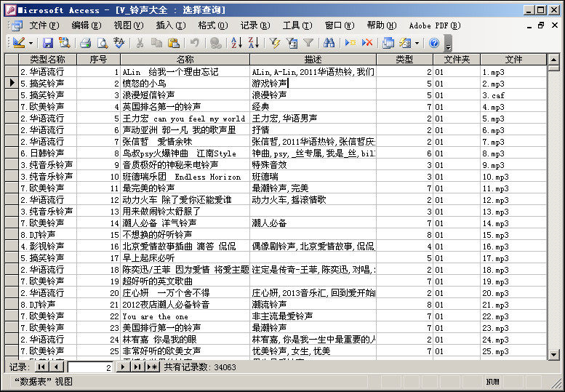Click the Save floppy disk icon

(x=47, y=43)
